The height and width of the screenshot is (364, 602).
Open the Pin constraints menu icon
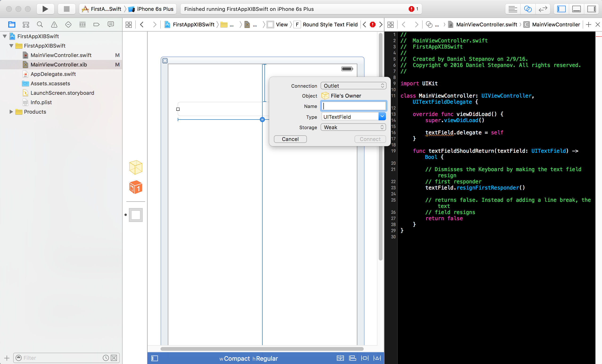[365, 358]
